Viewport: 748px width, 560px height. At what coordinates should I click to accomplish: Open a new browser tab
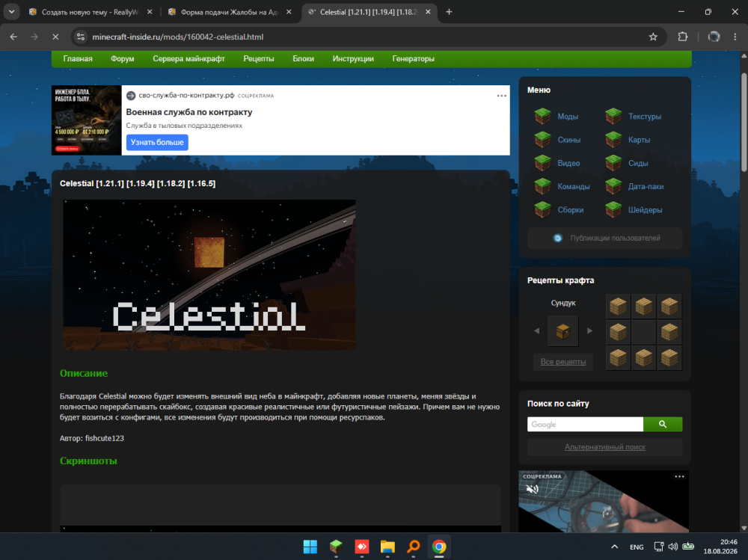pos(449,12)
